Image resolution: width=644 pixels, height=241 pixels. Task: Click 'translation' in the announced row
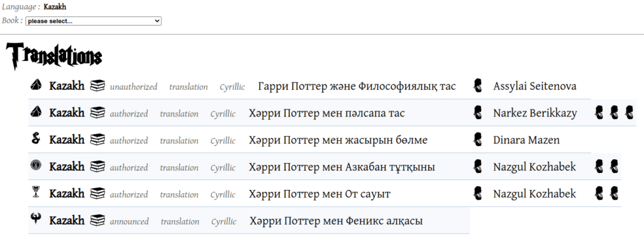[x=180, y=221]
